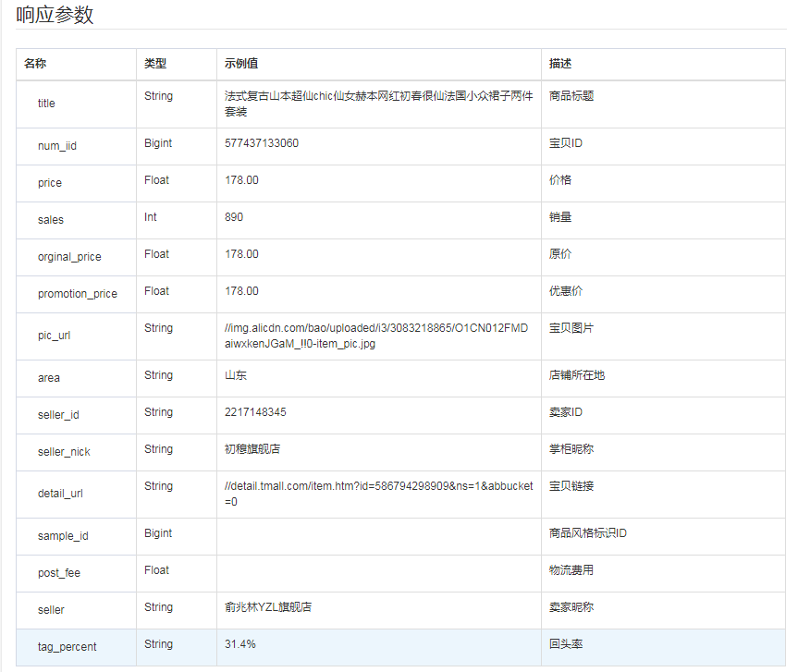Select the example value 俞兆林YZL旗舰店
Screen dimensions: 798x672
click(268, 607)
